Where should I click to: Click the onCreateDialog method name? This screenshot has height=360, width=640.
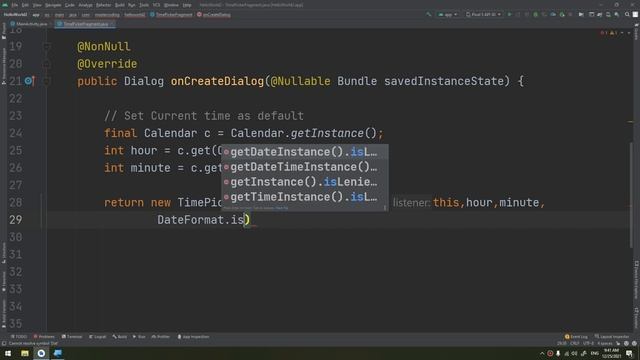(x=217, y=81)
